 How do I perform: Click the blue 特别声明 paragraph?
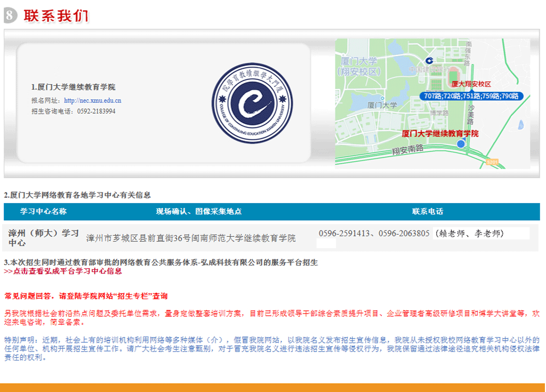tap(272, 348)
